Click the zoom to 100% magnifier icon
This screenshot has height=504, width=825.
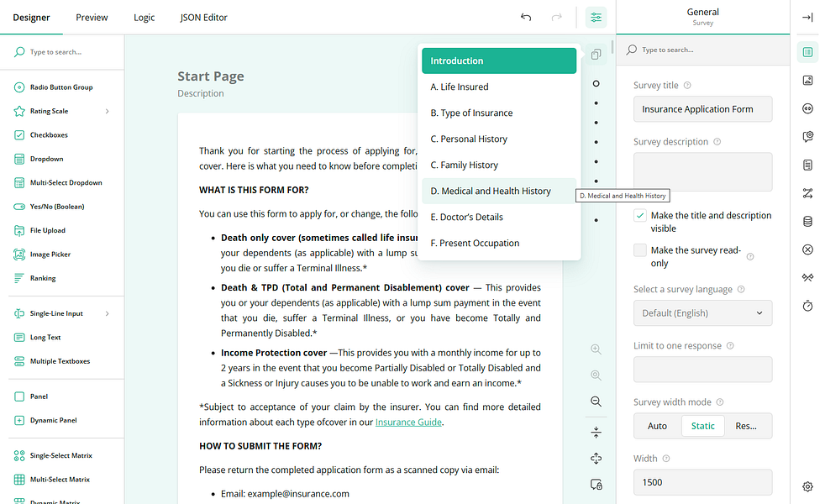pos(596,375)
